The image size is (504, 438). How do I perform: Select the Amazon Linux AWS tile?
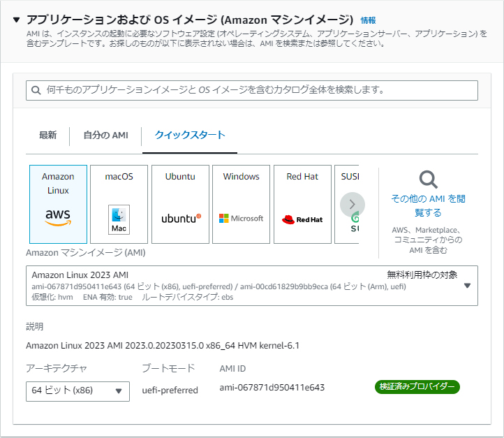pyautogui.click(x=58, y=204)
